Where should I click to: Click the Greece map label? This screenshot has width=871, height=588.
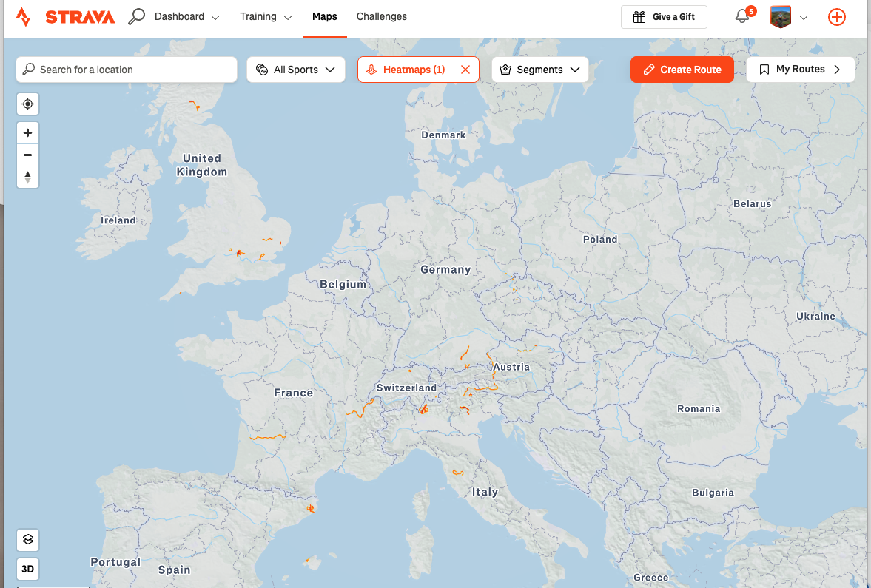point(651,578)
